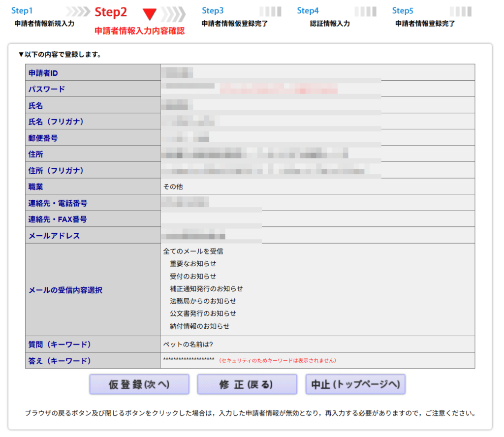
Task: Click the progress bars next to Step3
Action: [270, 12]
